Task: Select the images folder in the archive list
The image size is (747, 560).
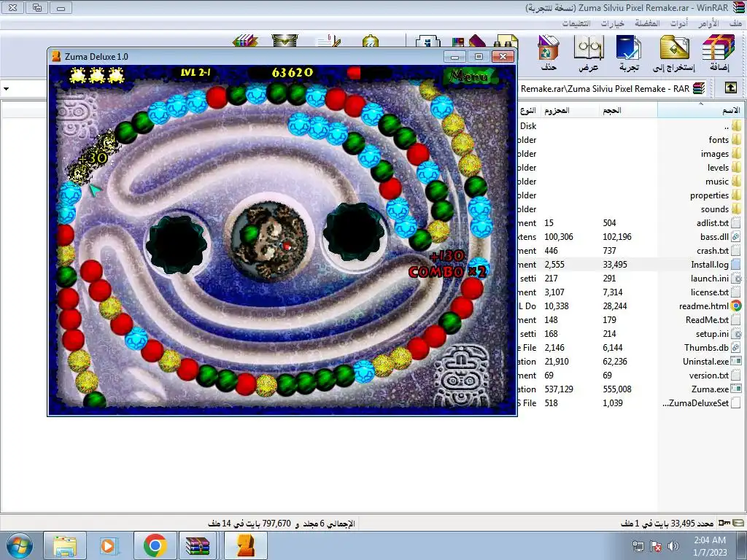Action: pyautogui.click(x=721, y=153)
